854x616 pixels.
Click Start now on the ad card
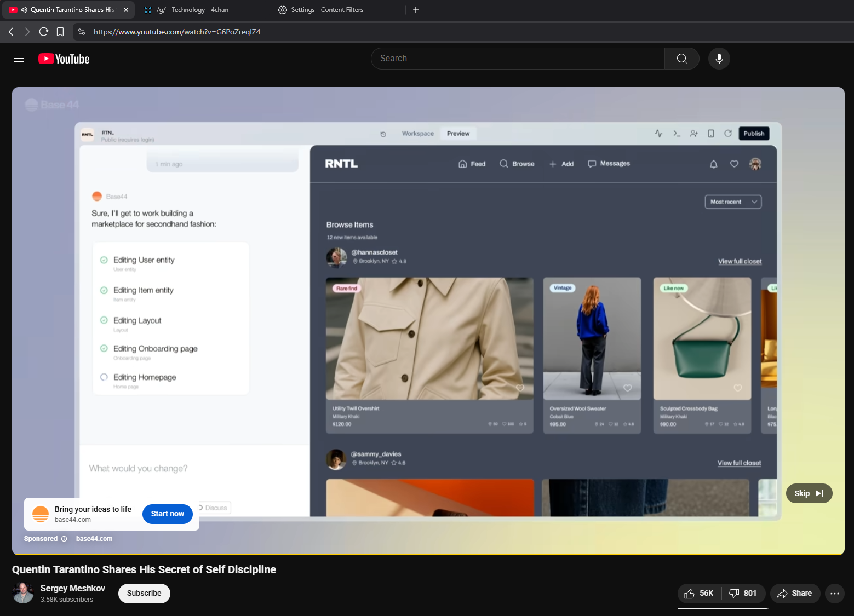point(168,514)
